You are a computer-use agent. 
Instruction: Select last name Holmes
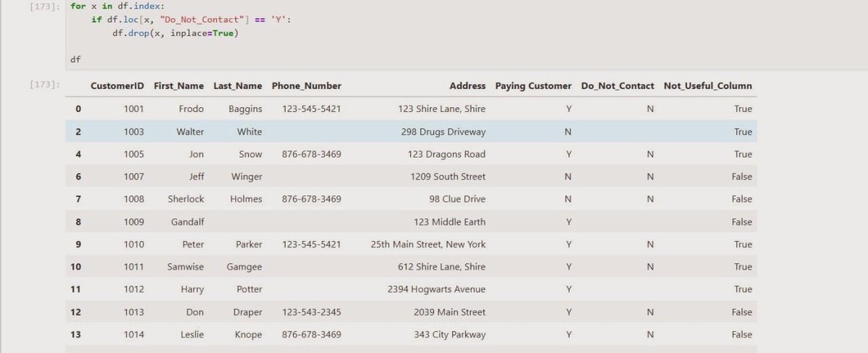pyautogui.click(x=246, y=199)
